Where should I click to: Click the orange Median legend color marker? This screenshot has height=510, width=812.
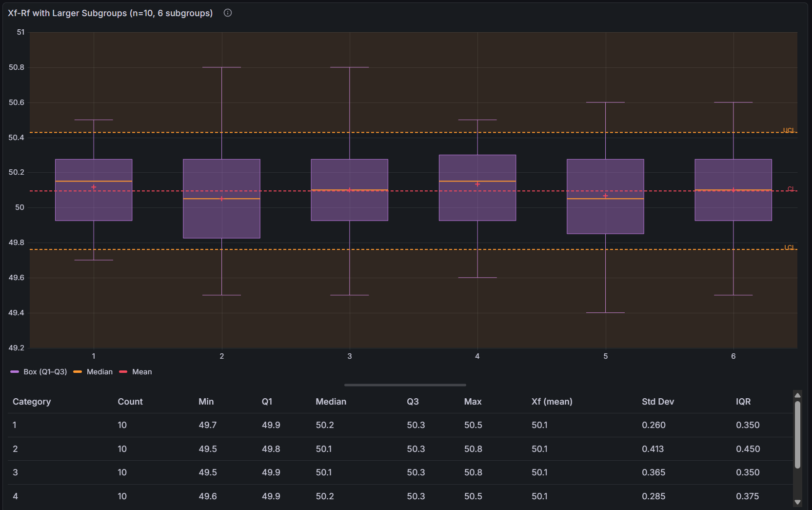(78, 372)
